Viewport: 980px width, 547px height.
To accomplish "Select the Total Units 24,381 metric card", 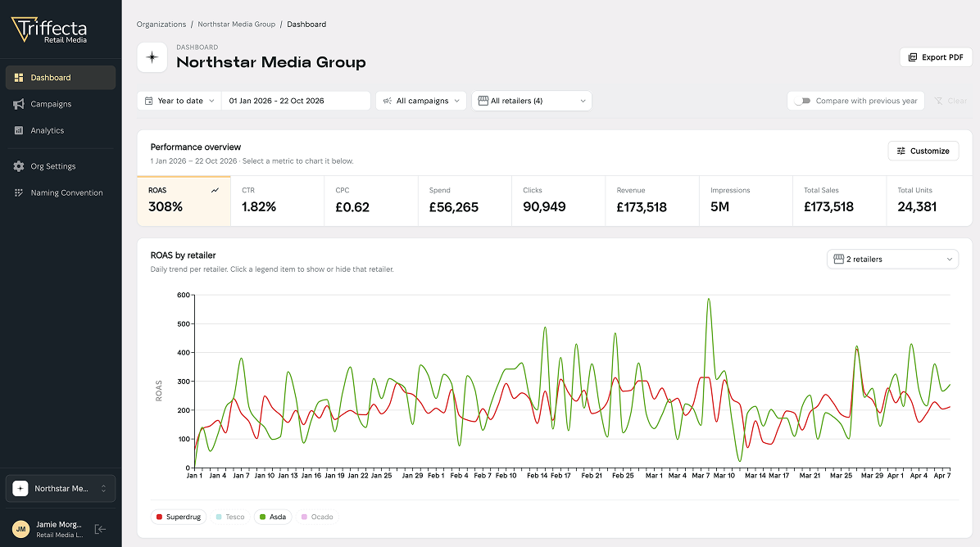I will pos(929,201).
